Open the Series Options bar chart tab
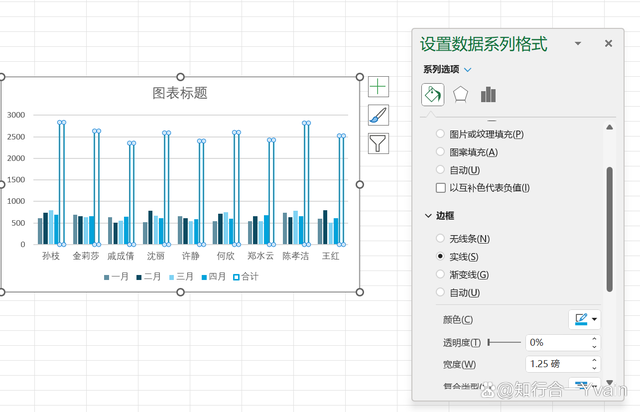 [488, 95]
